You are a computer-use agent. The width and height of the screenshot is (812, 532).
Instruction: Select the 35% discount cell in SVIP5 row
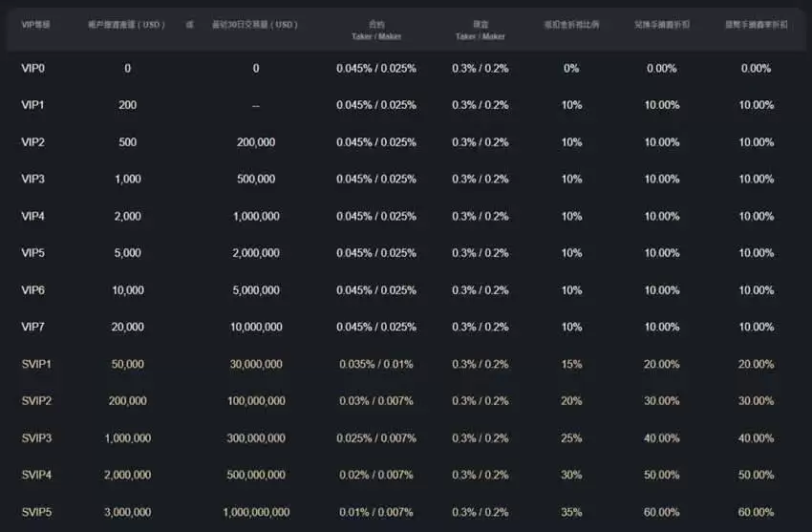(x=571, y=513)
